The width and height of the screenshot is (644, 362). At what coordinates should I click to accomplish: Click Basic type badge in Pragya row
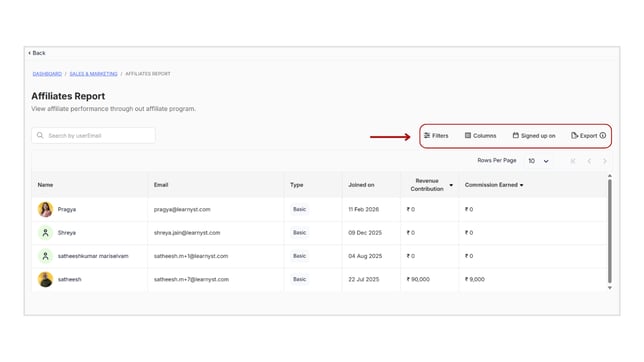(299, 209)
